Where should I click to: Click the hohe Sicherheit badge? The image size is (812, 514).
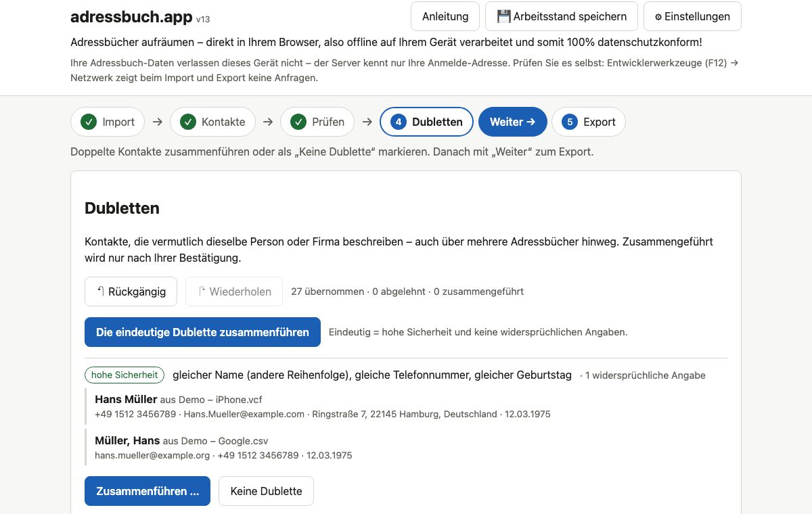coord(125,375)
